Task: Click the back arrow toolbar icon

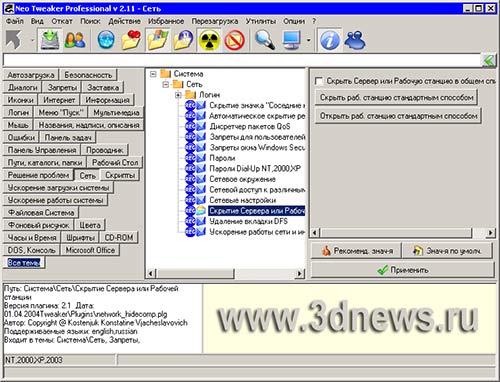Action: (x=14, y=40)
